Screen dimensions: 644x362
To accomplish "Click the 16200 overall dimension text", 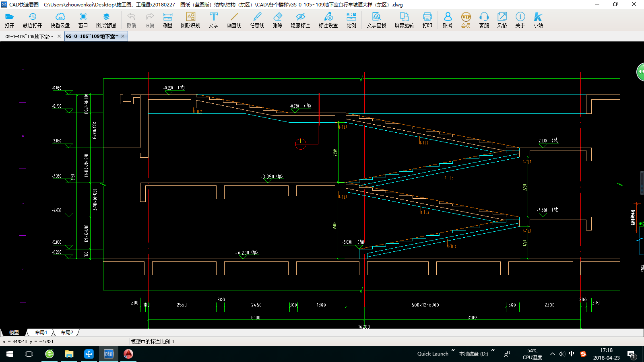I will coord(364,327).
